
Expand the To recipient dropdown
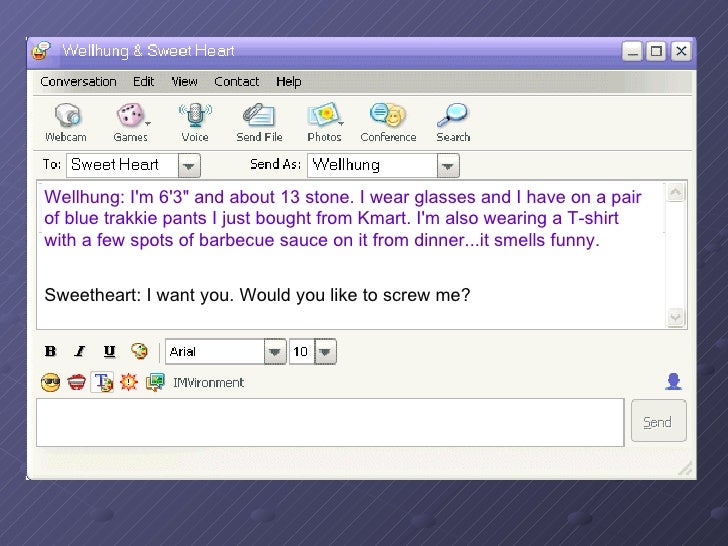click(189, 166)
